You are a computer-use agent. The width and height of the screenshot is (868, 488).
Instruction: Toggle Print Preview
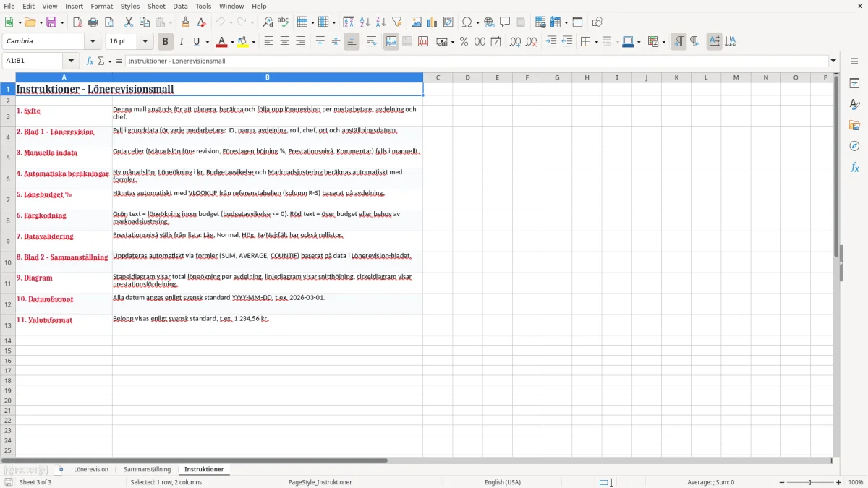click(x=109, y=22)
